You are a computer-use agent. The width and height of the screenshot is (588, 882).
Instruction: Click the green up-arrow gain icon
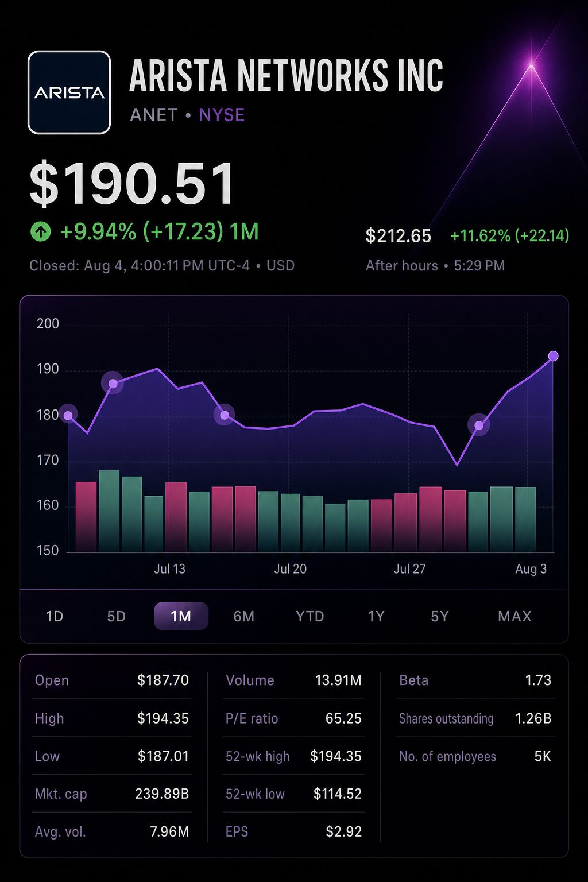[x=40, y=232]
